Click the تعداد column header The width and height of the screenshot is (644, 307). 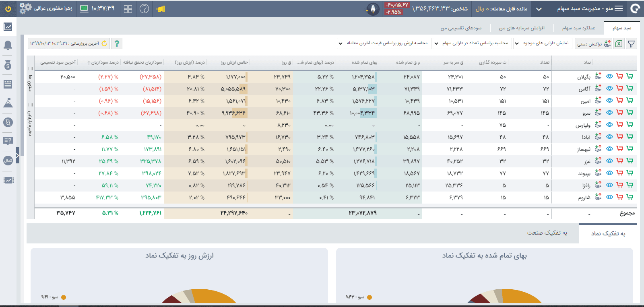click(545, 62)
